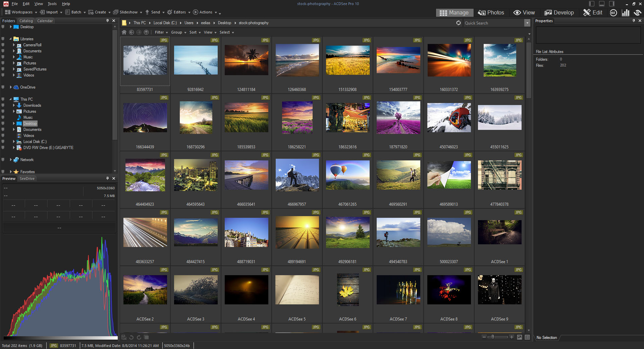This screenshot has width=644, height=349.
Task: Open the 365 mode icon
Action: tap(613, 13)
